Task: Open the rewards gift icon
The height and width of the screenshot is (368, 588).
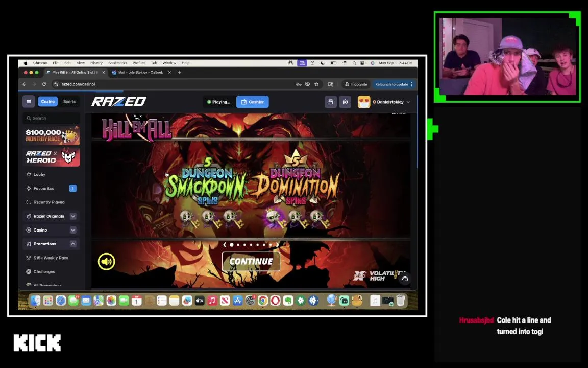Action: [x=330, y=102]
